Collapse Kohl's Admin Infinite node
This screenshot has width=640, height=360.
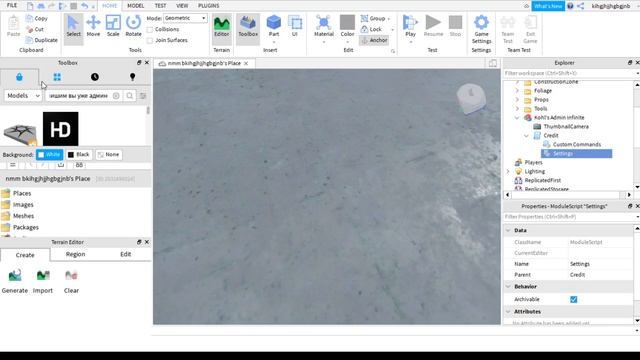pos(517,118)
